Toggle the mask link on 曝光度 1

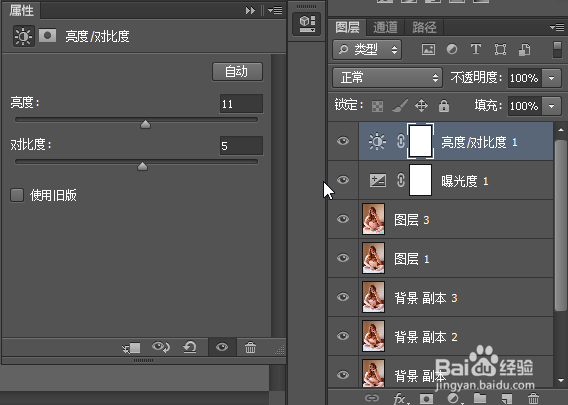400,180
